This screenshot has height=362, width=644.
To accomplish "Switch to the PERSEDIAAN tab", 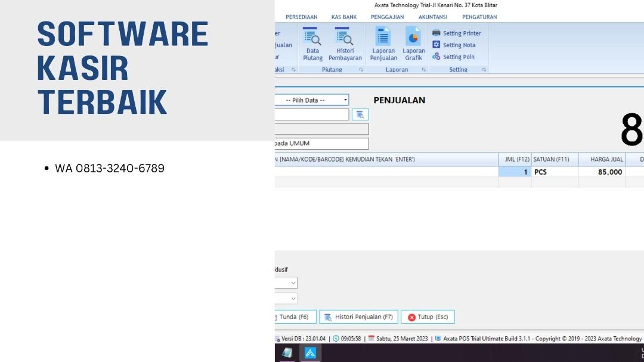I will (301, 17).
